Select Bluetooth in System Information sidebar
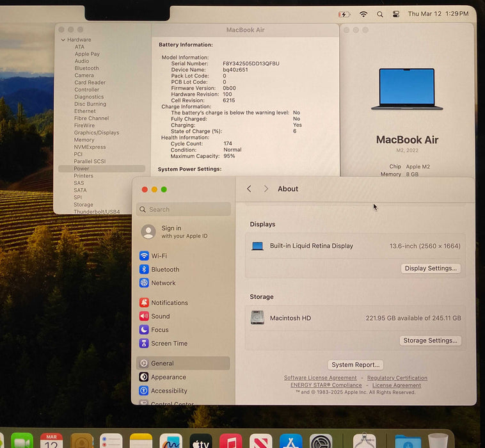 (86, 68)
